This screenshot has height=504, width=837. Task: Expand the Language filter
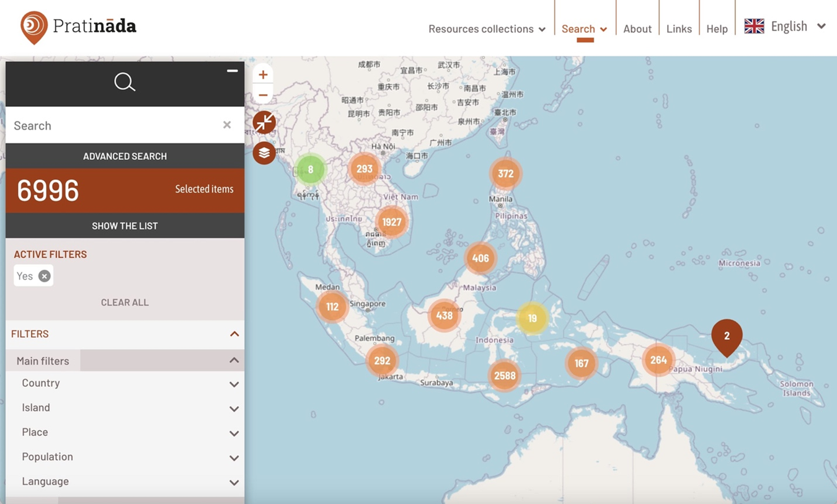[x=234, y=482]
